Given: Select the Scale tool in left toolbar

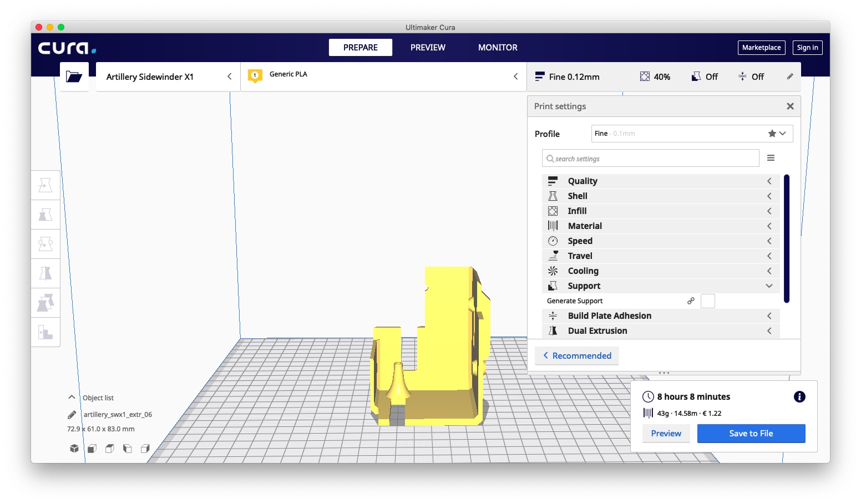Looking at the screenshot, I should (x=45, y=215).
